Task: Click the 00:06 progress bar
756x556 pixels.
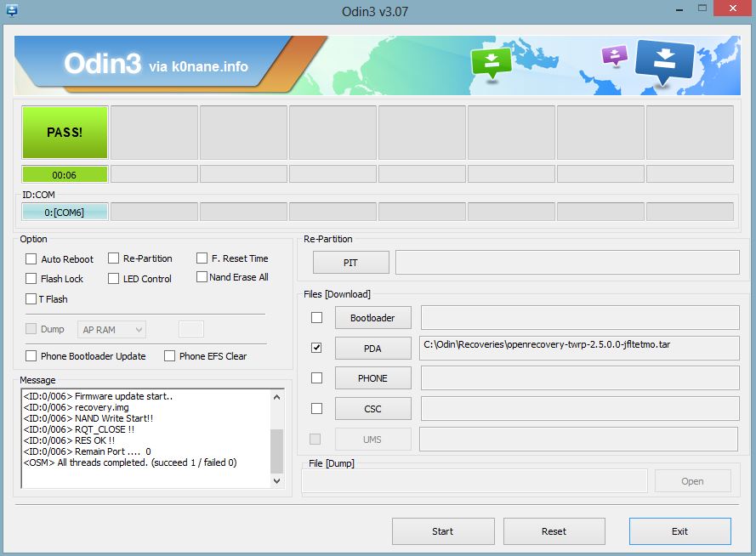Action: [65, 175]
